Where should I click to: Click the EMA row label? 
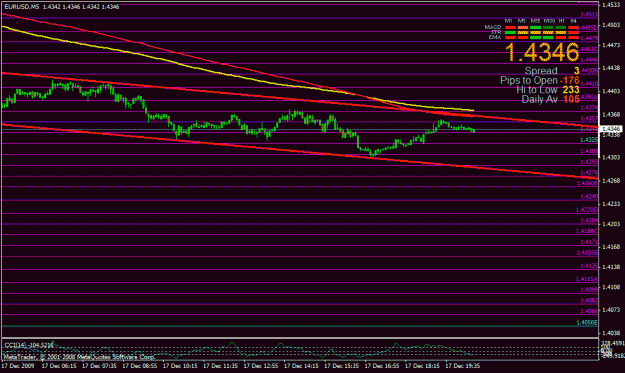(x=495, y=37)
